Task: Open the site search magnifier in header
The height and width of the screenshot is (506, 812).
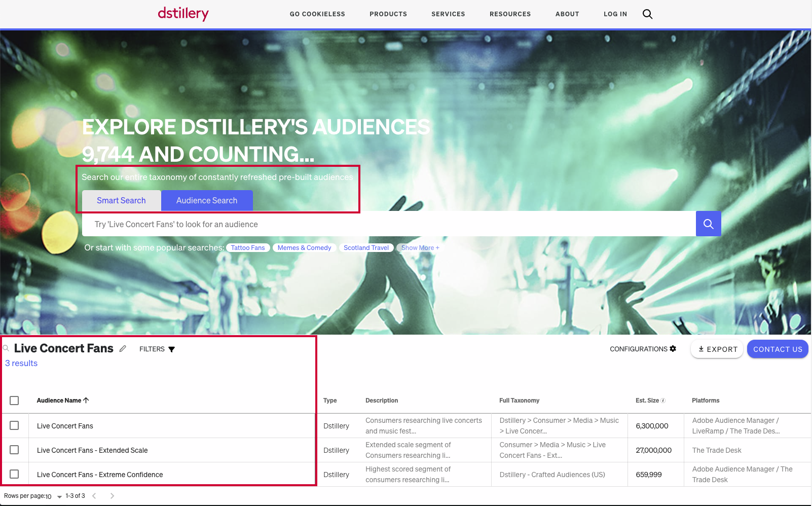Action: coord(647,14)
